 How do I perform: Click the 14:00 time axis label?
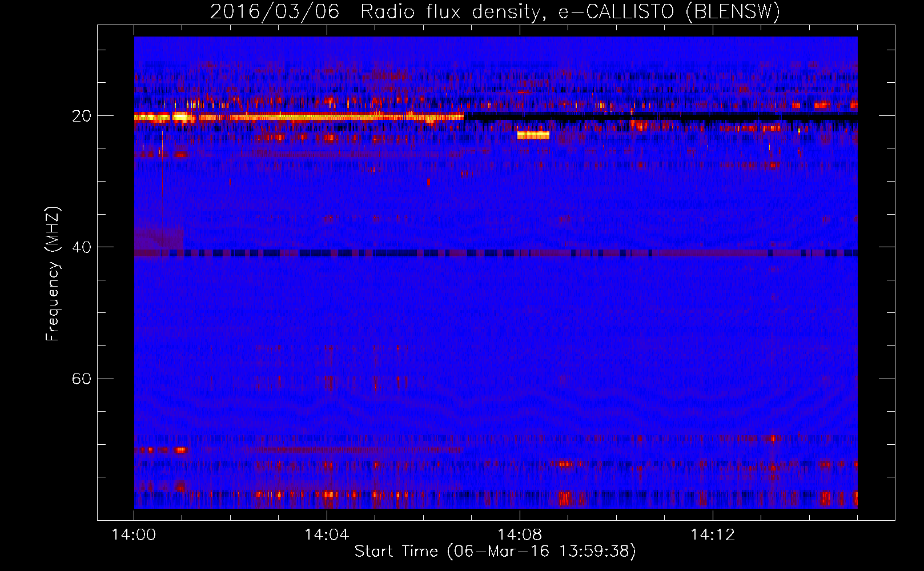[134, 534]
